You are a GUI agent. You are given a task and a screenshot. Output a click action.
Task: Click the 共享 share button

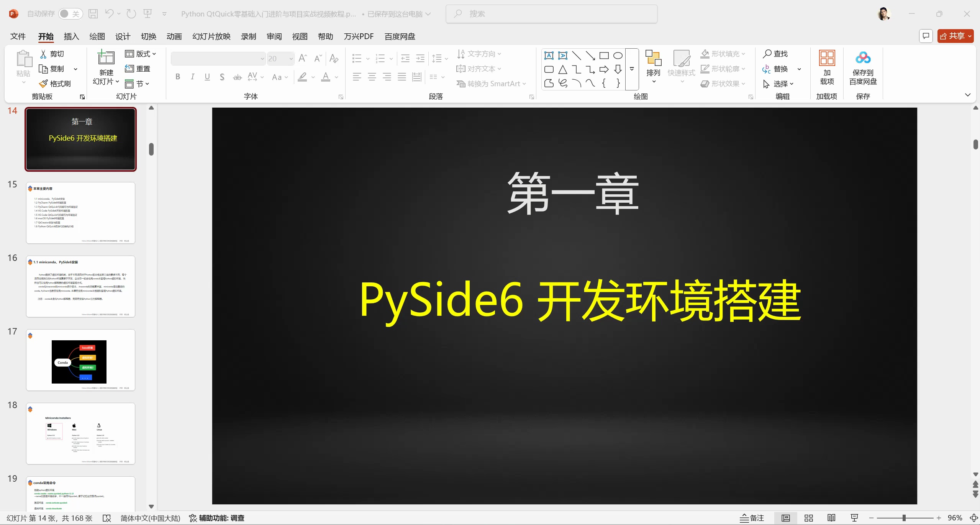(x=955, y=36)
